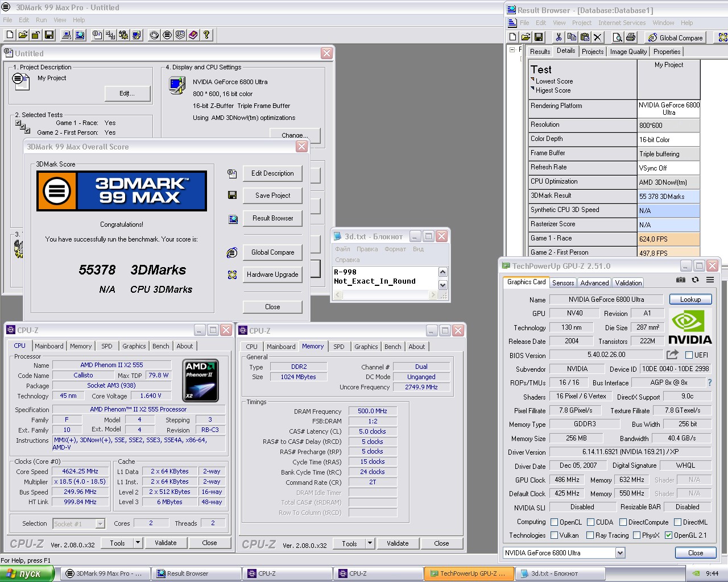Switch to the Image Quality tab in Result Browser

(x=628, y=52)
